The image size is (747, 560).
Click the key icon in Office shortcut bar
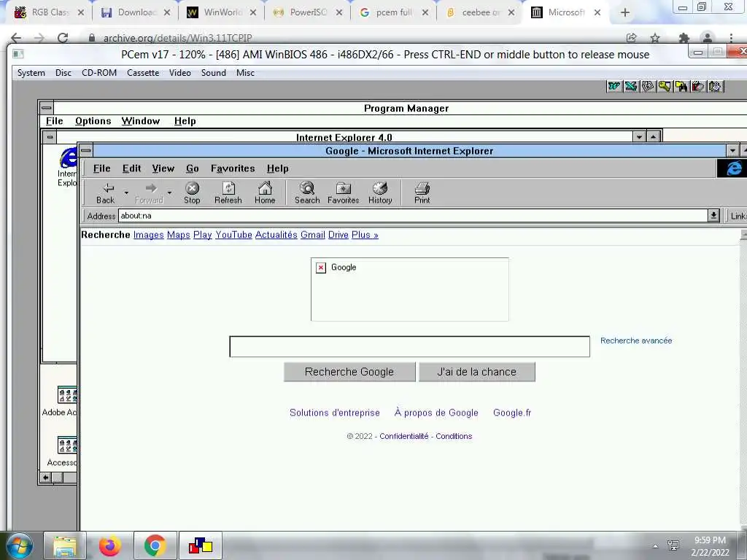664,86
